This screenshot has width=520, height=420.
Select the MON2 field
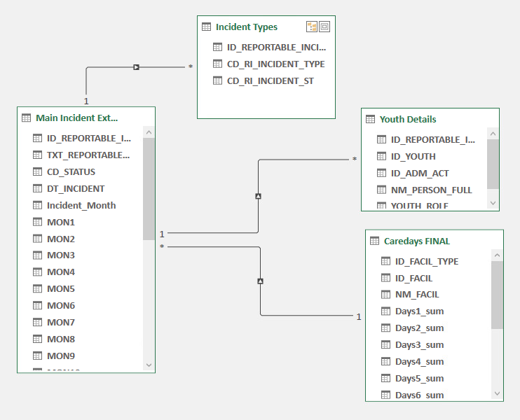click(x=61, y=239)
